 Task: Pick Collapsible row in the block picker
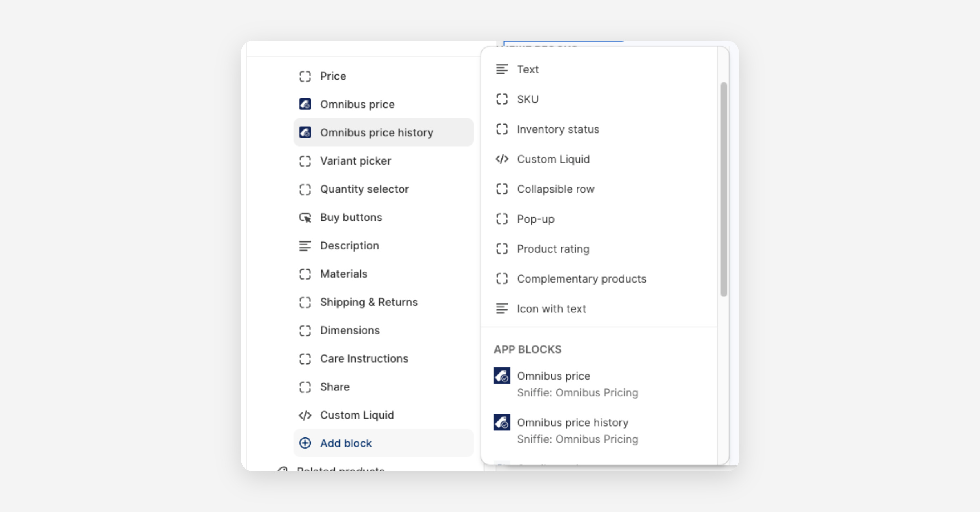pos(555,189)
